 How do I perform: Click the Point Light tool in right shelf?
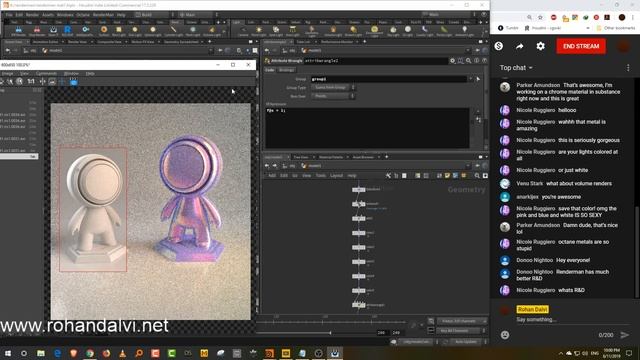259,31
